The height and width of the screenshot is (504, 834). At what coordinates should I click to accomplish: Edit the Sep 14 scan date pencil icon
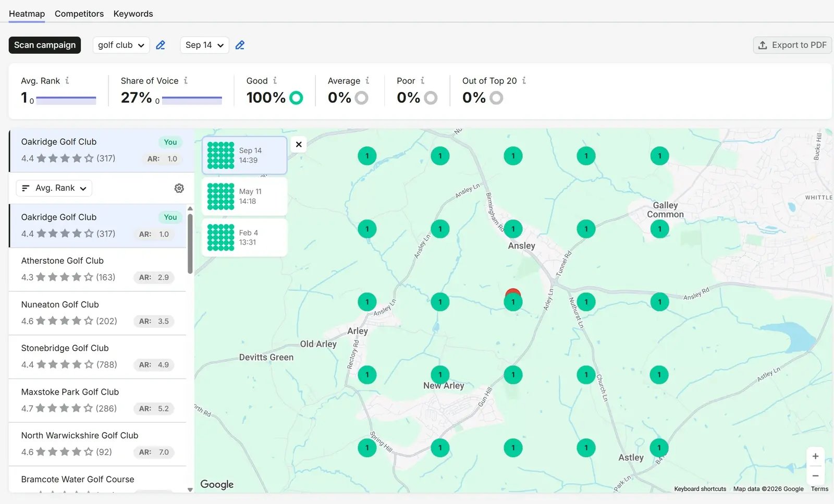(240, 45)
